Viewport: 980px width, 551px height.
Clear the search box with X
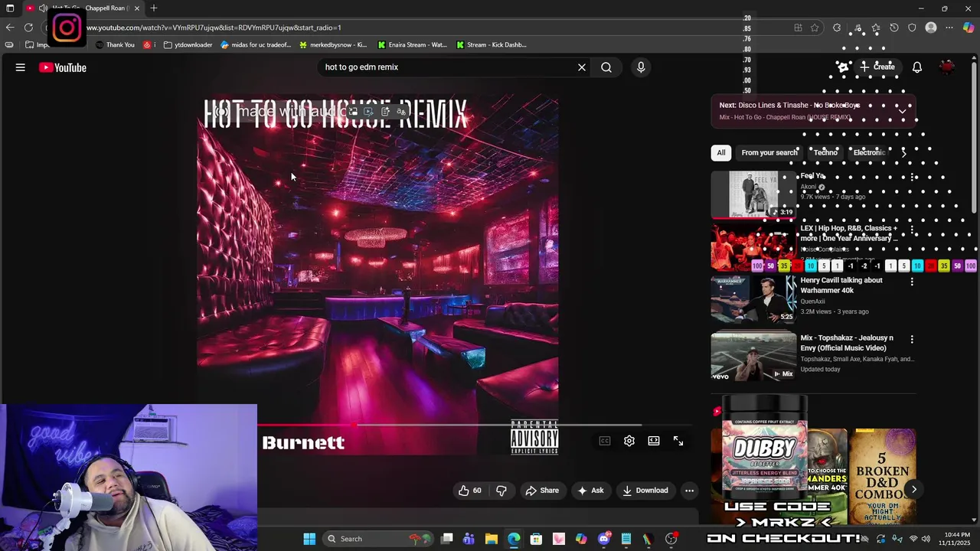tap(582, 67)
